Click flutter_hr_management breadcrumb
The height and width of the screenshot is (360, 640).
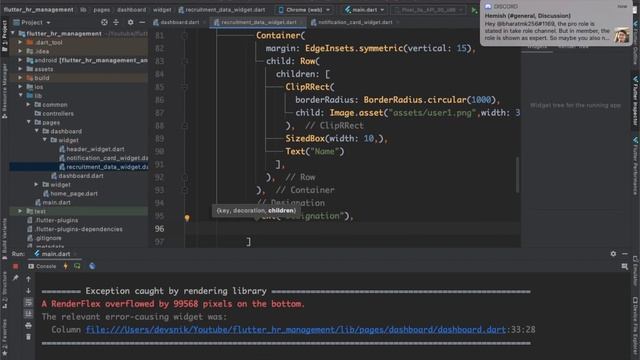38,10
